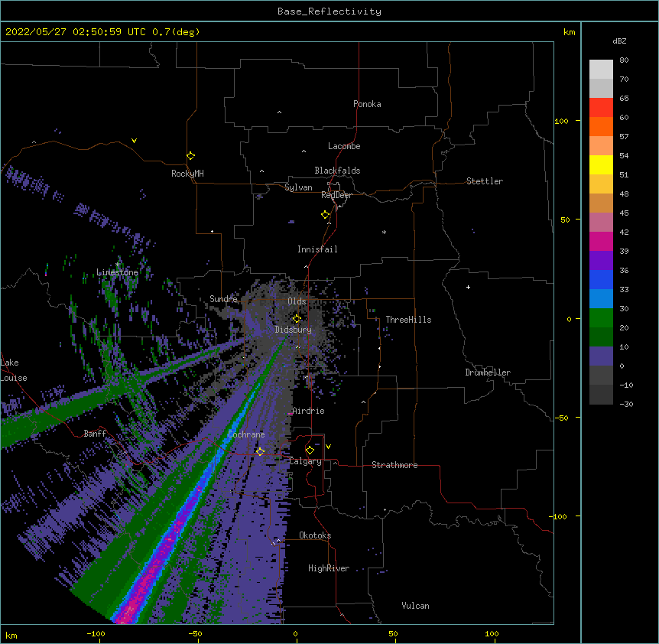Click the Ponoka city label
659x644 pixels.
coord(367,104)
